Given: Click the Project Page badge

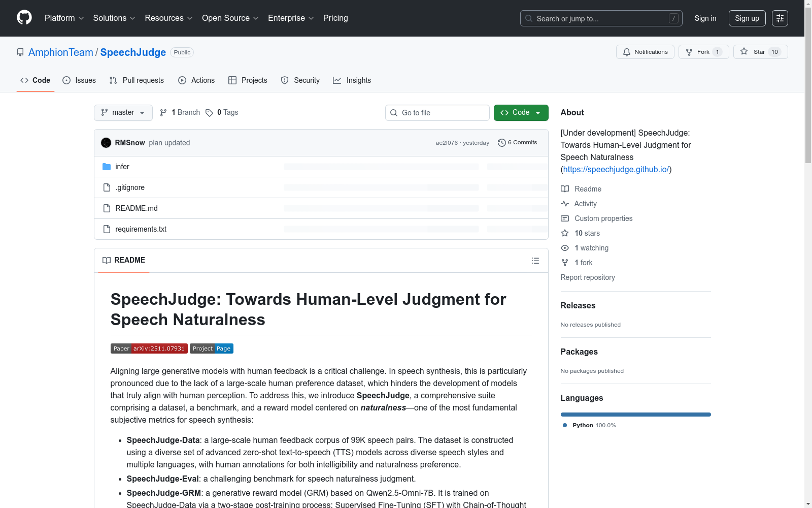Looking at the screenshot, I should (212, 348).
